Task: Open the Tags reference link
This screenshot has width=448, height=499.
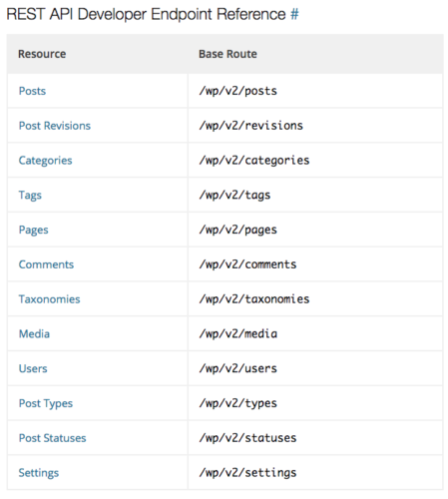Action: click(30, 195)
